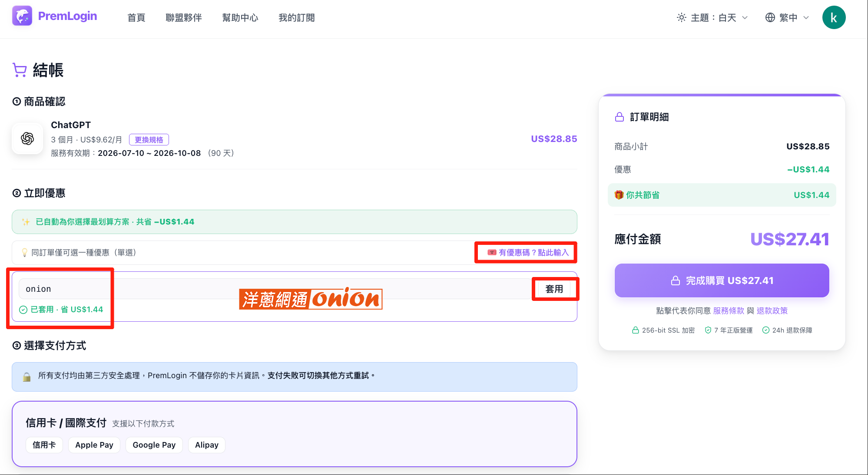Click the padlock icon in payment notice
This screenshot has height=475, width=868.
click(27, 377)
